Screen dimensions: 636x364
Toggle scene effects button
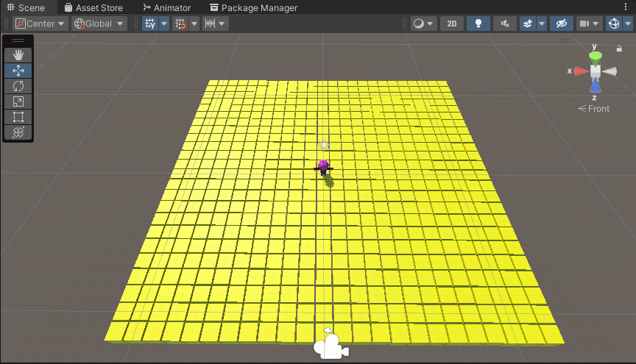(x=528, y=24)
